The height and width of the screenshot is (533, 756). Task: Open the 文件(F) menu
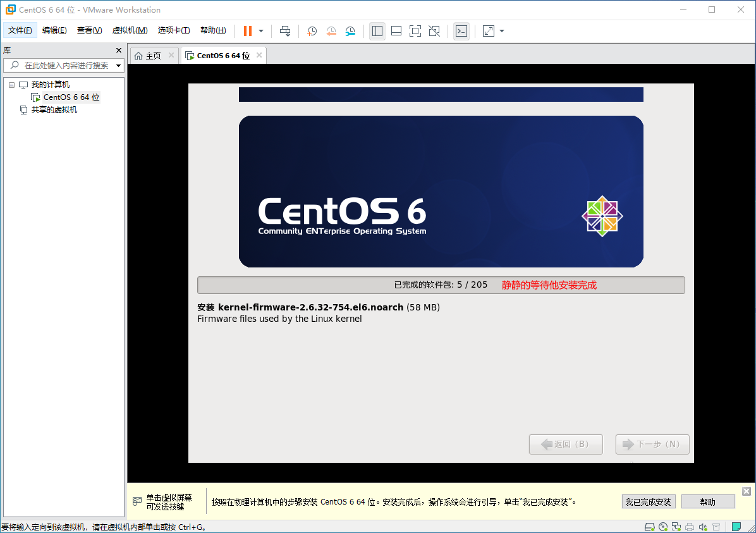pyautogui.click(x=20, y=30)
